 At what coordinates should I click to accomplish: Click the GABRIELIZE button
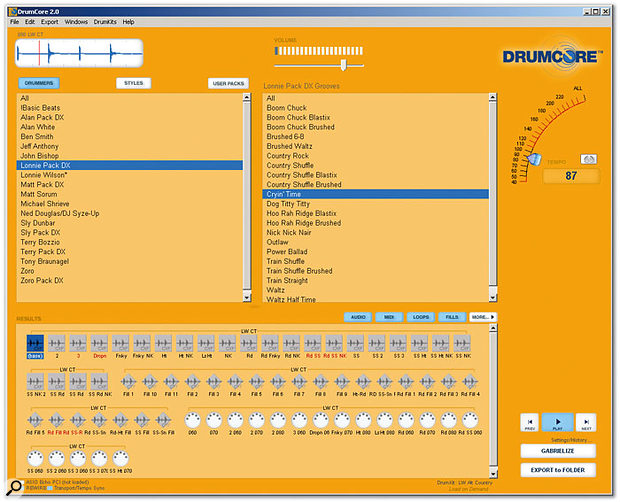[x=558, y=451]
